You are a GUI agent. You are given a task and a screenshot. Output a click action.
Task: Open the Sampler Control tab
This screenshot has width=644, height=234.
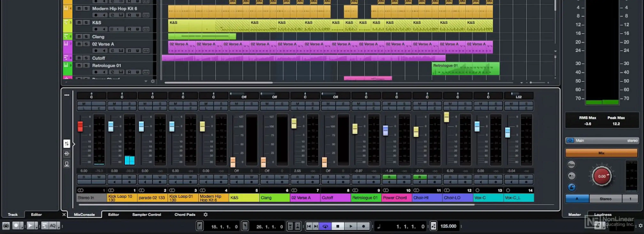pyautogui.click(x=146, y=215)
